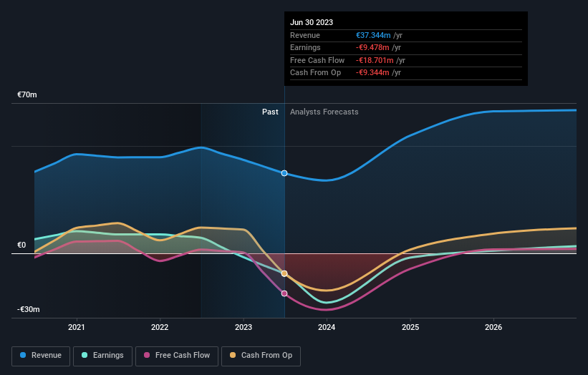Click the Revenue row label in tooltip
The width and height of the screenshot is (588, 375).
305,35
